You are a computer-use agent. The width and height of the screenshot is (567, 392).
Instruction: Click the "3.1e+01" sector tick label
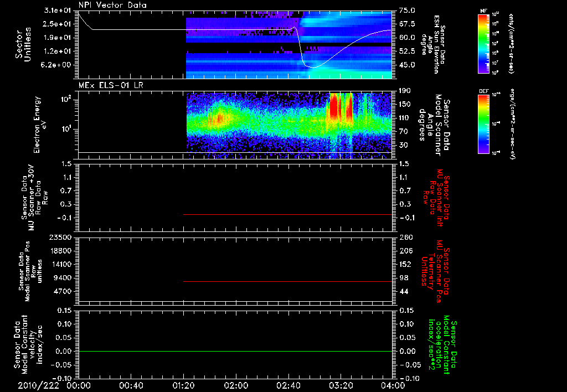[58, 11]
